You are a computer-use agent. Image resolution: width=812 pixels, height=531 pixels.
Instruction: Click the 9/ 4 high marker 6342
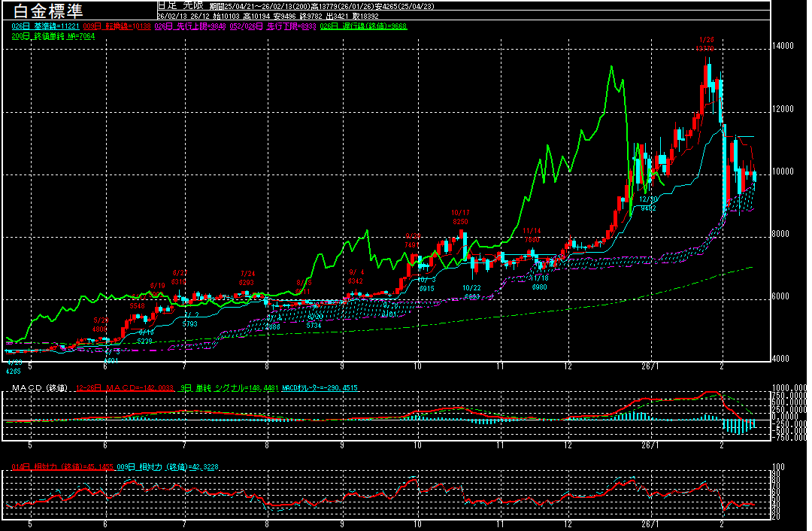pos(356,276)
